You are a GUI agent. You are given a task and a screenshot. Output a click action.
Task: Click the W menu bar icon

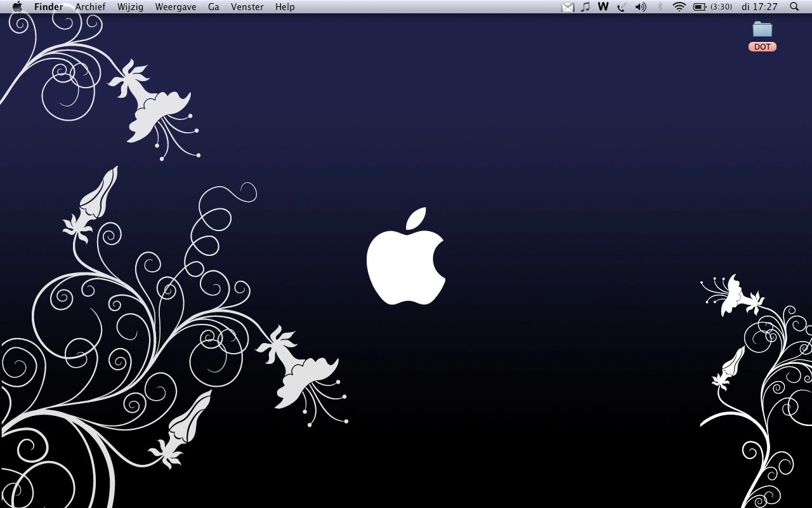click(603, 6)
